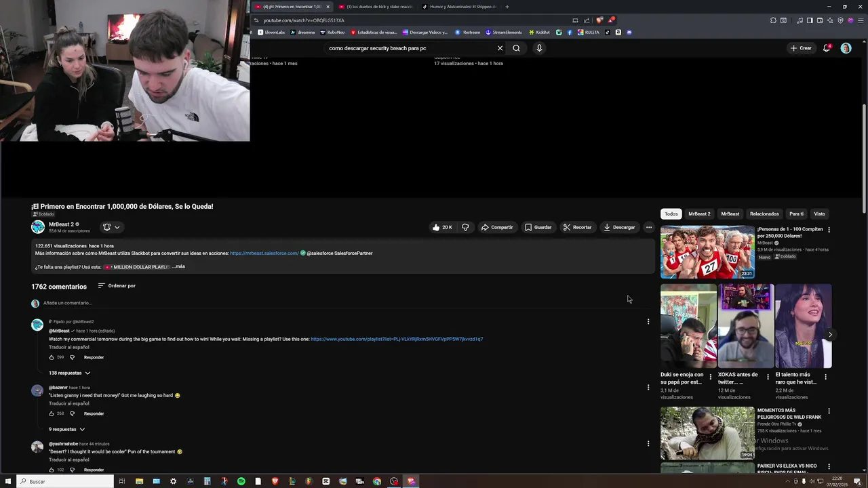
Task: Open options menu for the @bazervr comment
Action: (x=648, y=388)
